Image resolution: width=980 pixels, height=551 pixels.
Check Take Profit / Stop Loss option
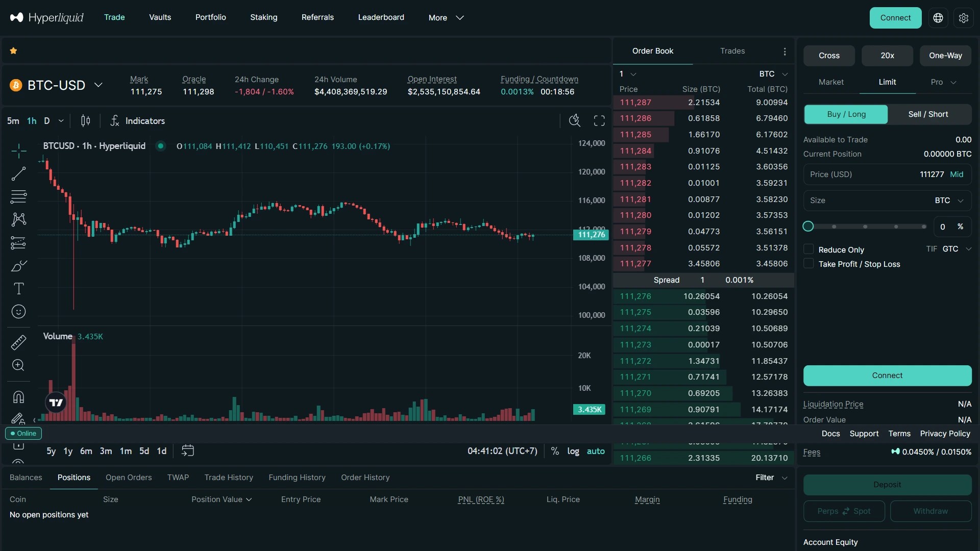[809, 264]
